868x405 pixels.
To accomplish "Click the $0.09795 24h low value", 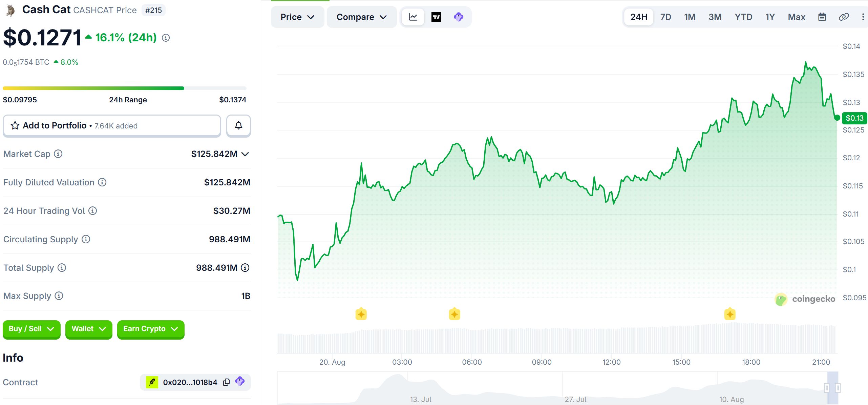I will click(20, 100).
